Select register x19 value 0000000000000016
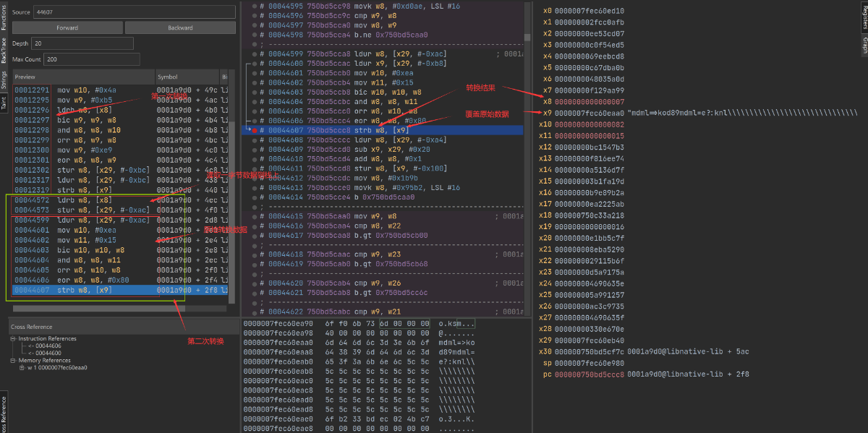Viewport: 868px width, 433px height. click(589, 226)
